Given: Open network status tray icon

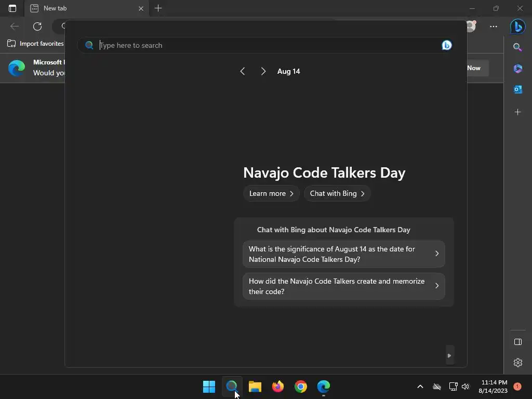Looking at the screenshot, I should click(453, 387).
